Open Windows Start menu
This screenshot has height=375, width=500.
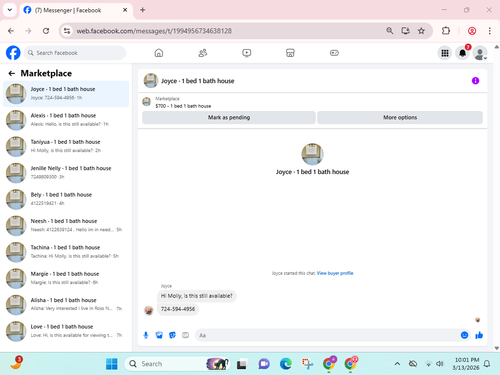112,364
